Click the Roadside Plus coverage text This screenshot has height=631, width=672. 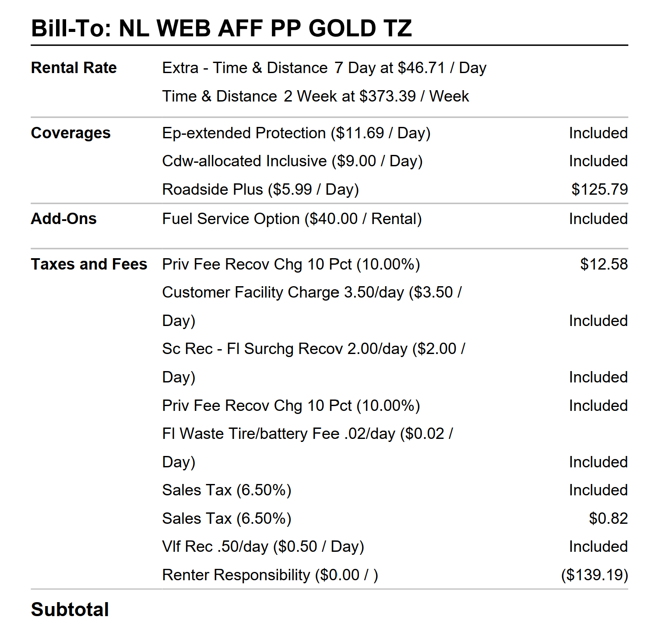click(260, 189)
